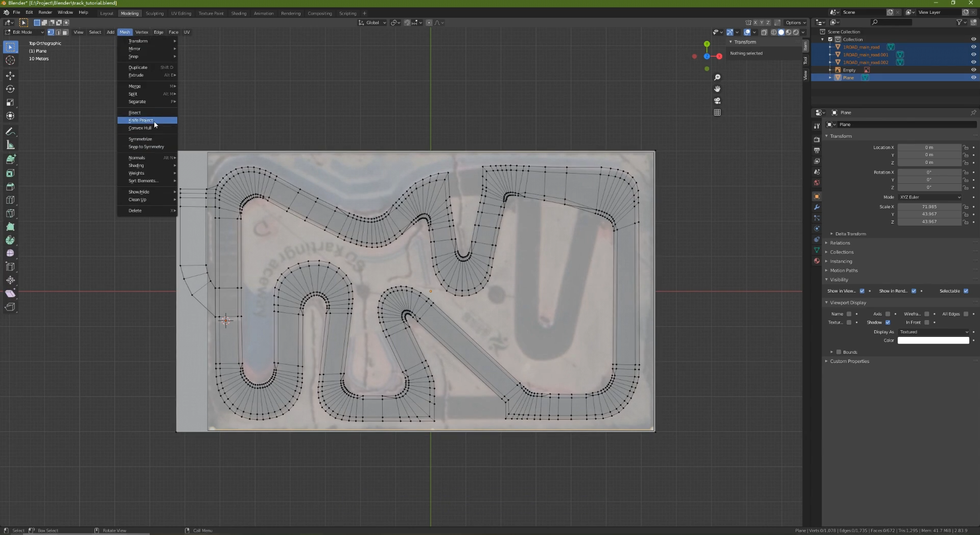Activate the 3D Cursor tool
The image size is (980, 535).
coord(10,60)
